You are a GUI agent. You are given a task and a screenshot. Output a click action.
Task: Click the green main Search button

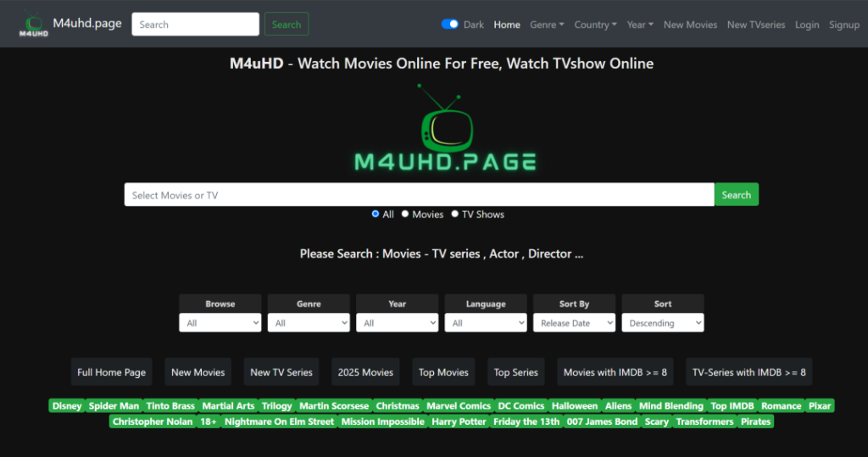pyautogui.click(x=737, y=194)
